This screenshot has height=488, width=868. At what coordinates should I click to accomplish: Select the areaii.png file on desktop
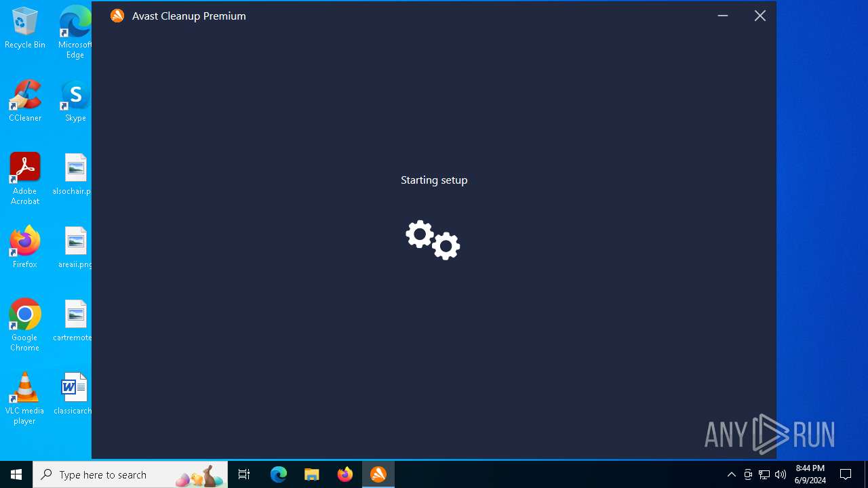75,247
